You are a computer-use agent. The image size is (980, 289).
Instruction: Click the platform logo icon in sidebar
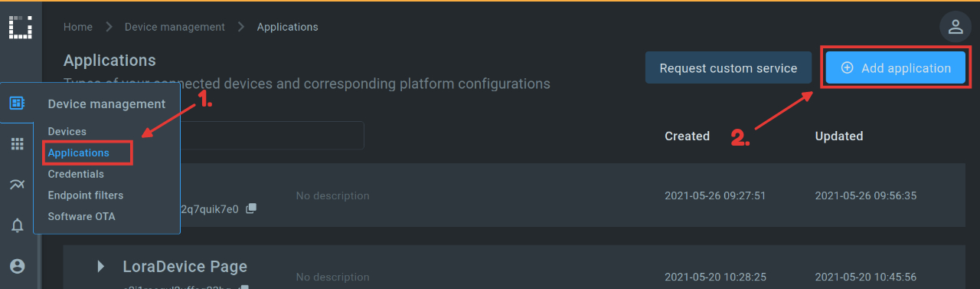point(20,26)
